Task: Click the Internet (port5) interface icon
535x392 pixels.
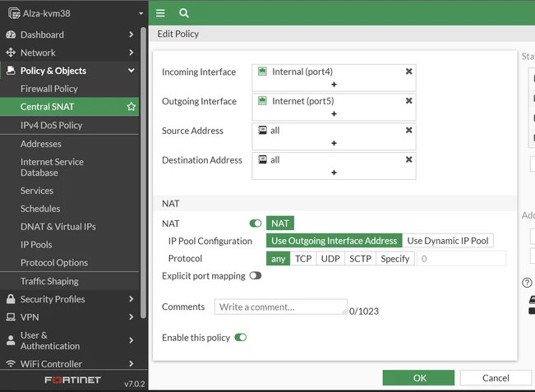Action: coord(262,100)
